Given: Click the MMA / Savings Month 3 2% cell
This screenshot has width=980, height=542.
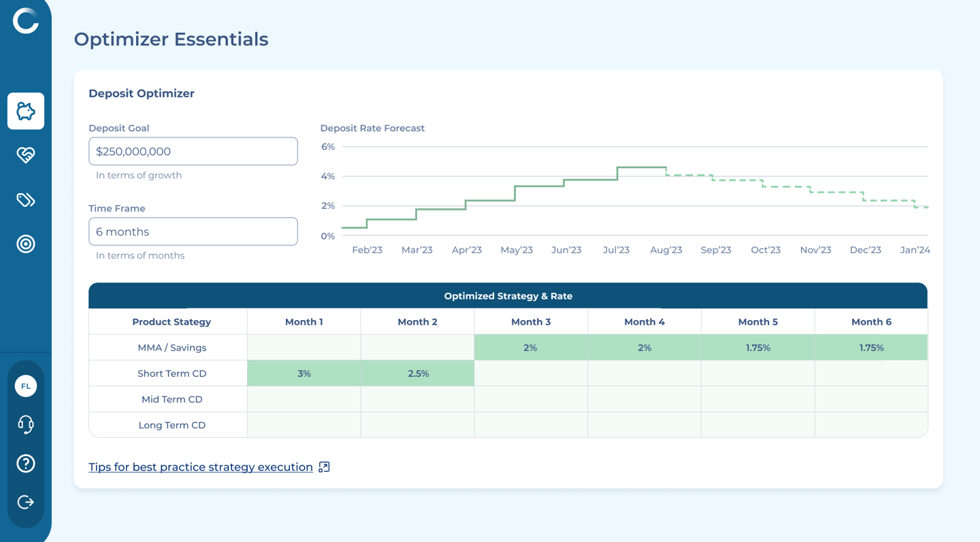Looking at the screenshot, I should (x=531, y=348).
